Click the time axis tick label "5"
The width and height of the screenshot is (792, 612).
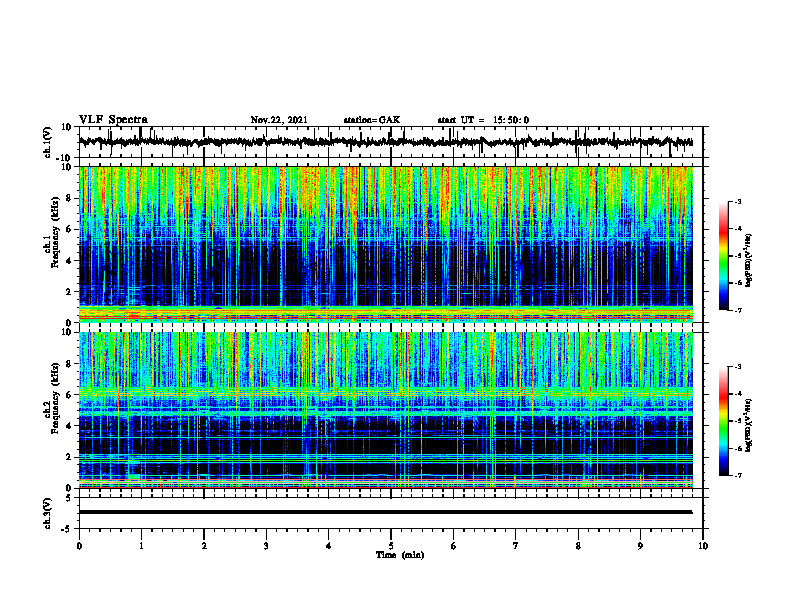(x=391, y=546)
